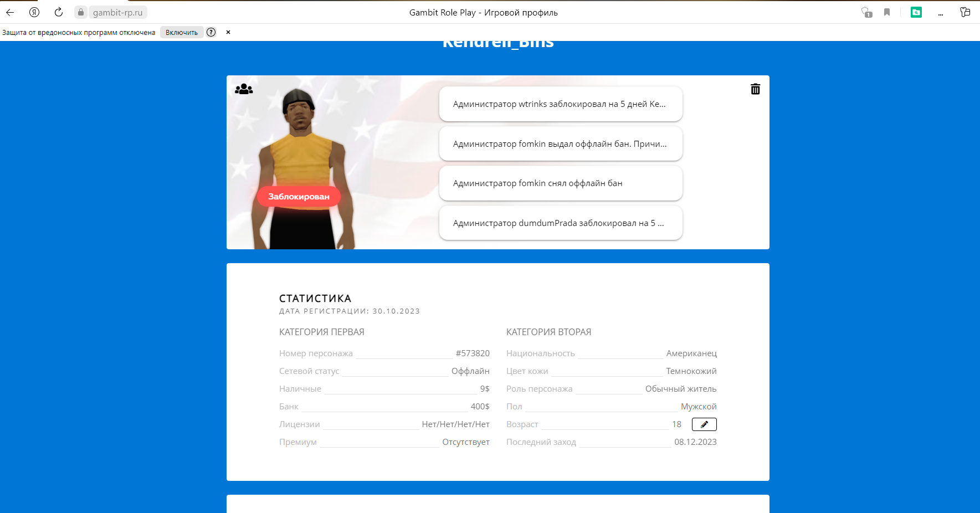Click the red Заблокирован status badge
Screen dimensions: 980x513
(299, 197)
